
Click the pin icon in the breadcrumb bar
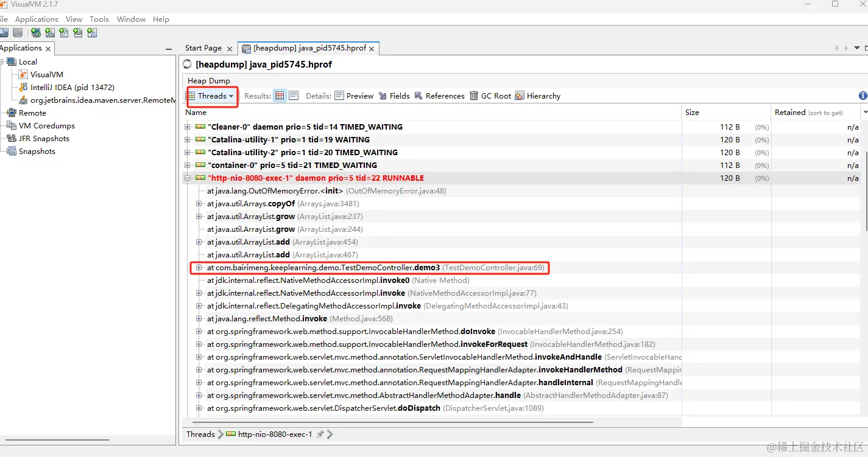[320, 434]
